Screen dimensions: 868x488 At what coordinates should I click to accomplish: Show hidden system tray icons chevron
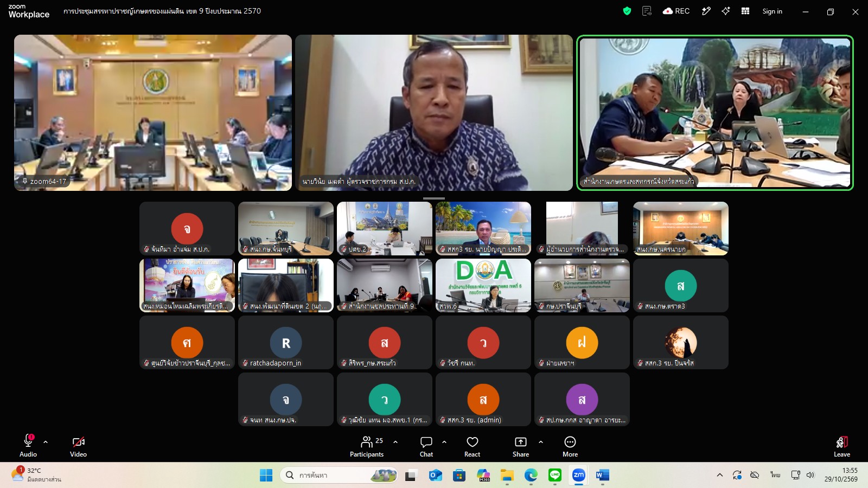[720, 475]
